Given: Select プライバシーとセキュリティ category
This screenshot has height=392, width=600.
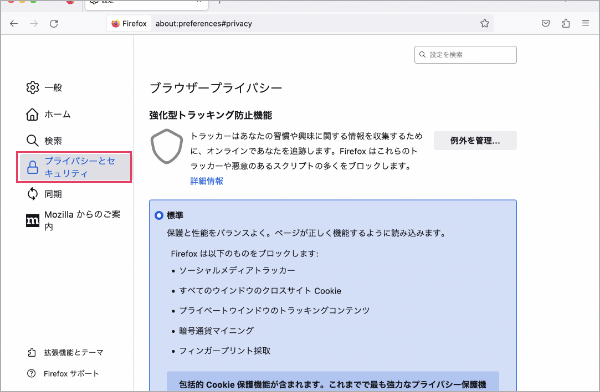Looking at the screenshot, I should tap(74, 167).
